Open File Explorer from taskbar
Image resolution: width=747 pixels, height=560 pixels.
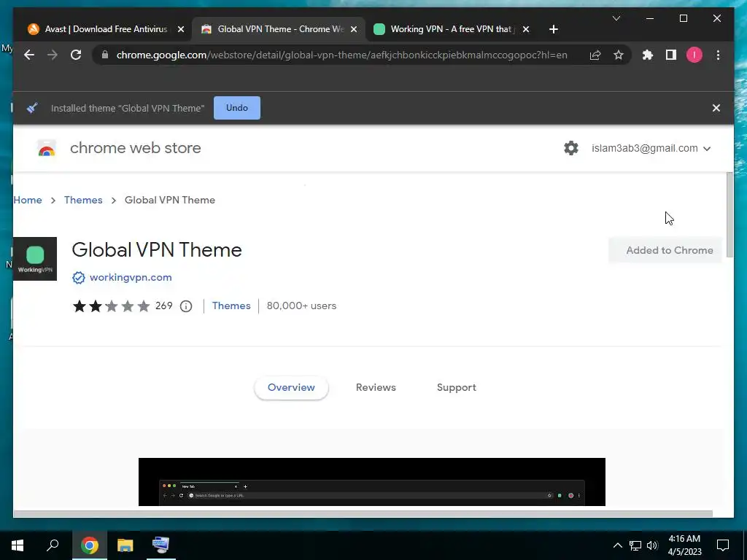[x=125, y=545]
